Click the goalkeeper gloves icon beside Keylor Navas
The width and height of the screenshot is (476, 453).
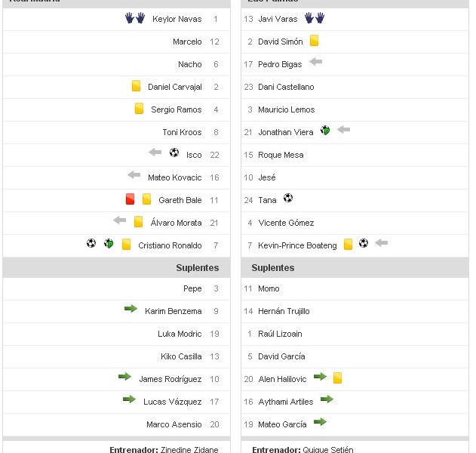135,18
